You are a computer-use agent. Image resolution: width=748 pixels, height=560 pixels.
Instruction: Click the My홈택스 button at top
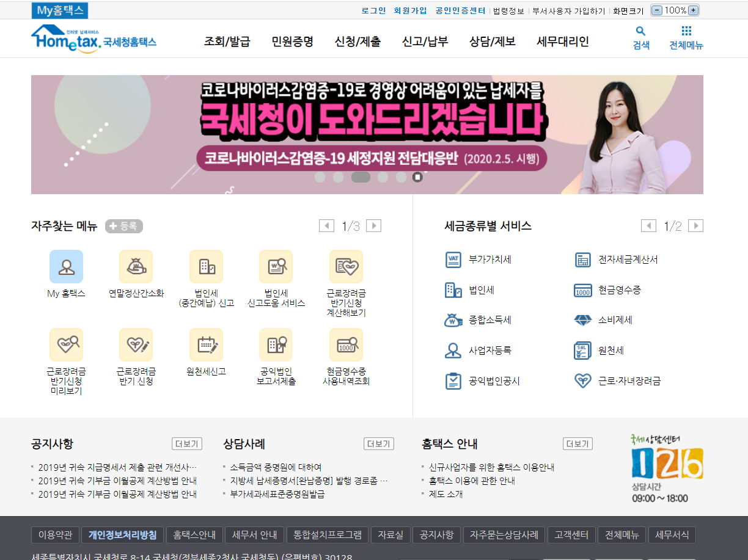tap(60, 10)
